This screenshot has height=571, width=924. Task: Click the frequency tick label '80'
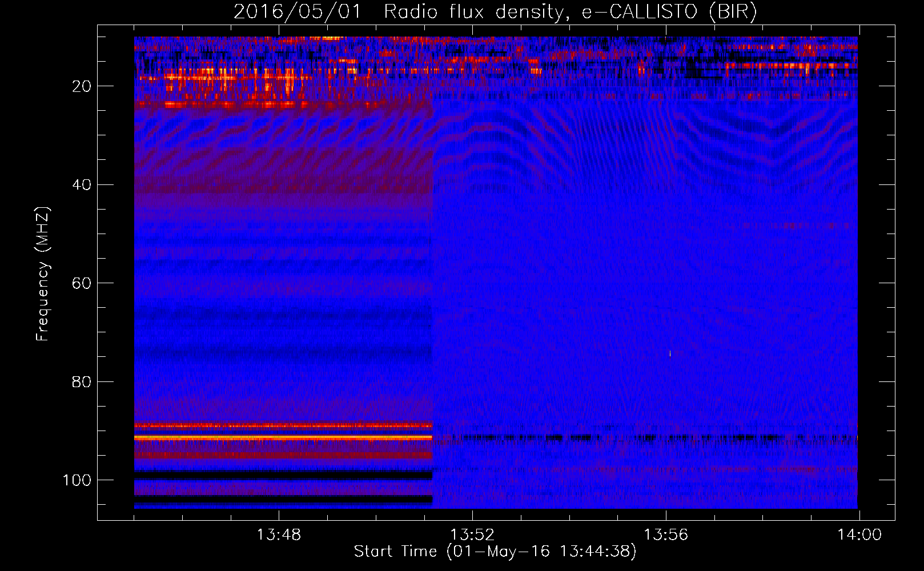tap(82, 382)
